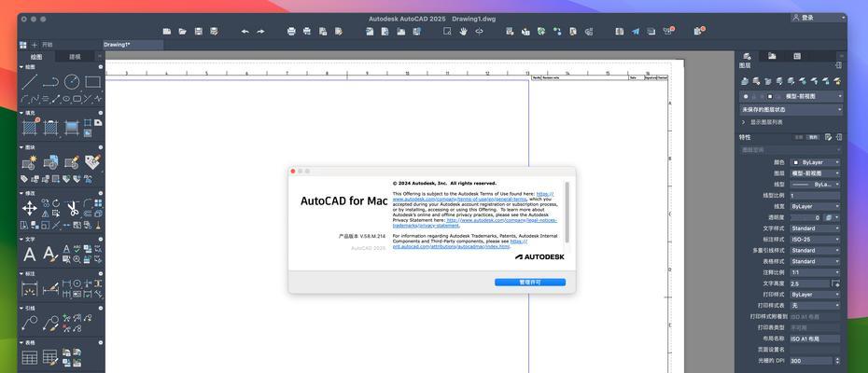868x373 pixels.
Task: Click the Redo arrow
Action: pyautogui.click(x=260, y=32)
